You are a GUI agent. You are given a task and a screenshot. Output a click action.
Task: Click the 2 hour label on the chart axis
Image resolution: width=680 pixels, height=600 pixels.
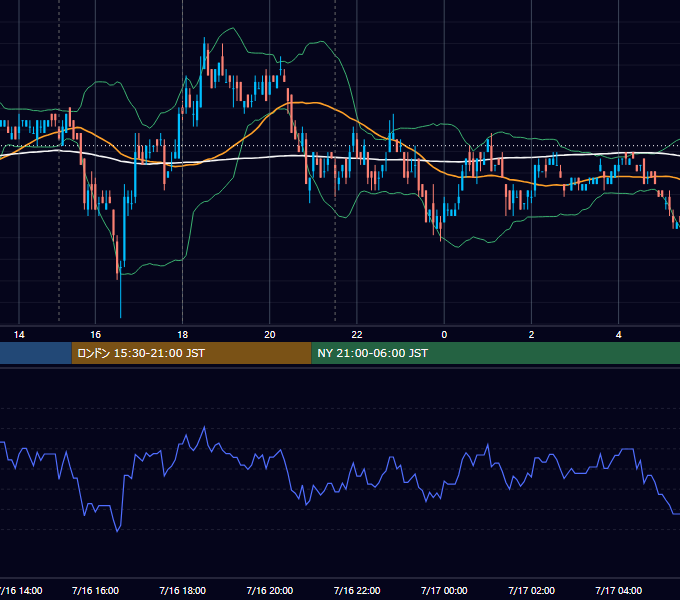click(x=531, y=335)
